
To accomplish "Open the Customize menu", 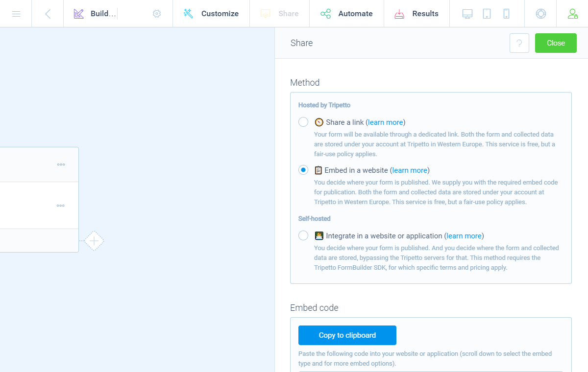I will 211,14.
